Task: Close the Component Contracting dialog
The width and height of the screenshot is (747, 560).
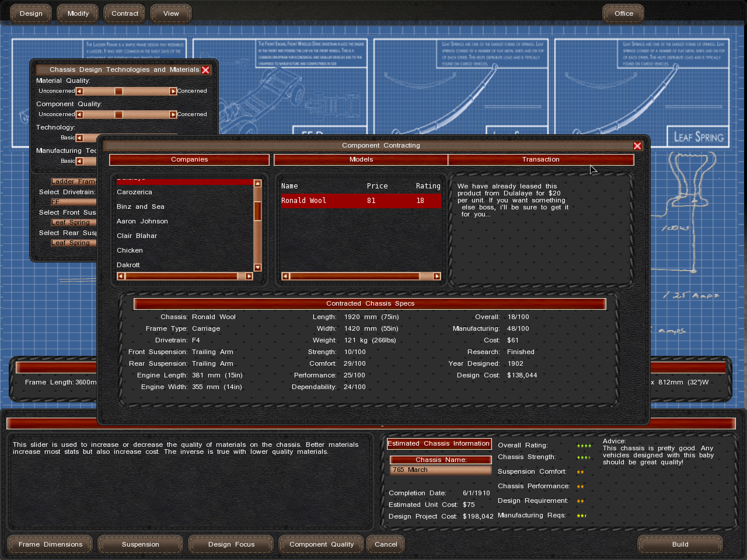Action: tap(637, 146)
